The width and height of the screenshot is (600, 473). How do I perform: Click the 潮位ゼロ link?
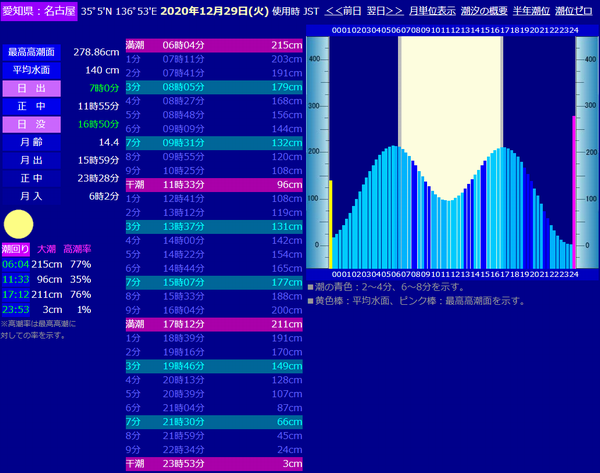(577, 11)
